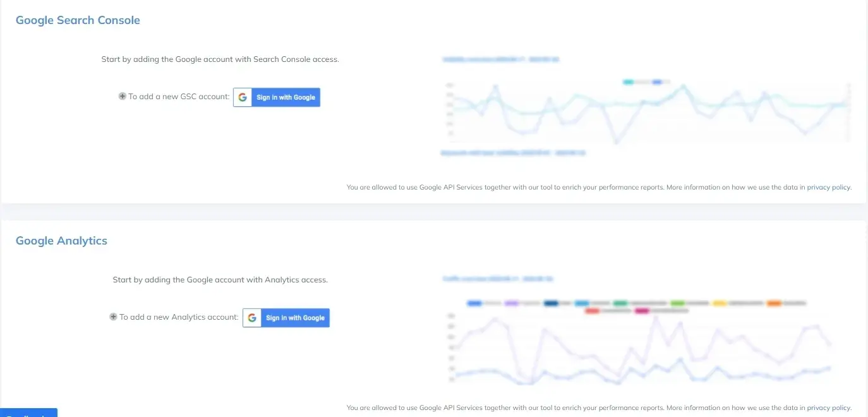868x417 pixels.
Task: Click the orange legend item on the Analytics chart
Action: (x=774, y=303)
